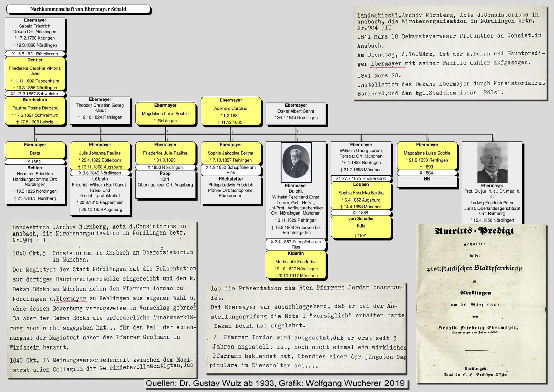Click the portrait photo of Ludwig Friedrich Peter Ebermayer
This screenshot has height=392, width=554.
tap(492, 162)
